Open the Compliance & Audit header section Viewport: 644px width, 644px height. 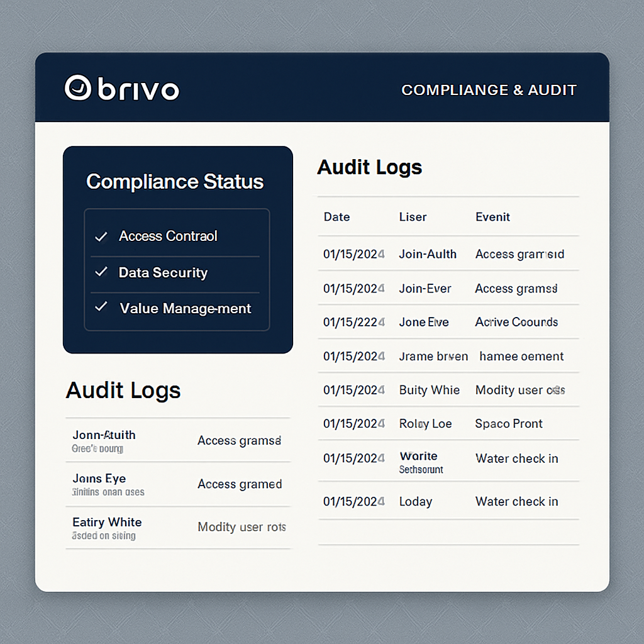click(489, 90)
